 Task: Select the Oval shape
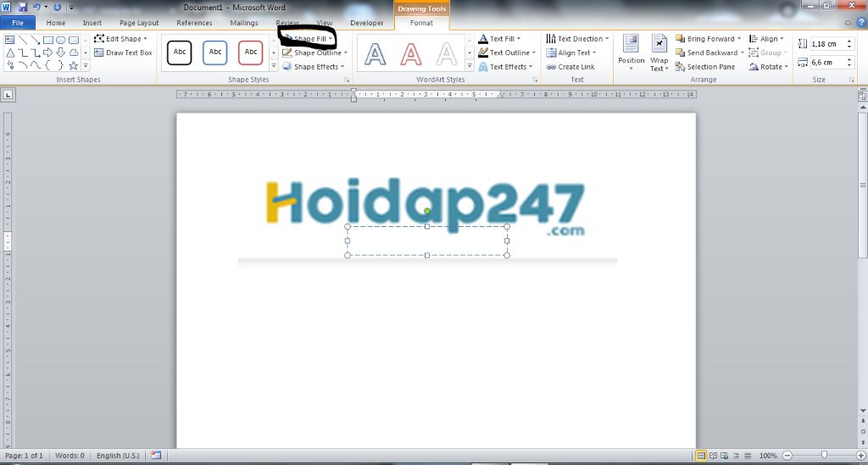pyautogui.click(x=61, y=40)
